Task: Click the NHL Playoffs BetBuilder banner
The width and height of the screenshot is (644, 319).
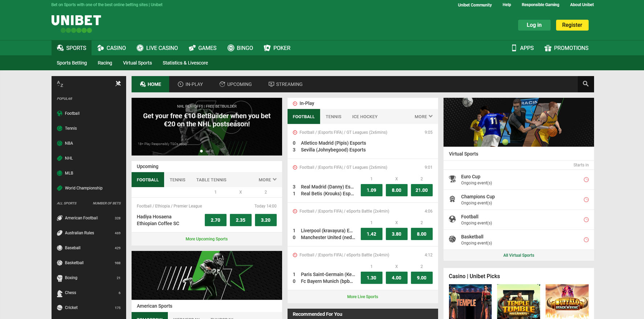Action: (207, 127)
